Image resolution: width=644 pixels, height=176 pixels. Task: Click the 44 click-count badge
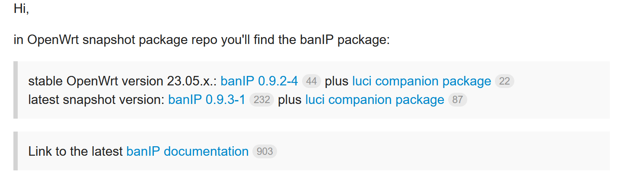tap(311, 81)
